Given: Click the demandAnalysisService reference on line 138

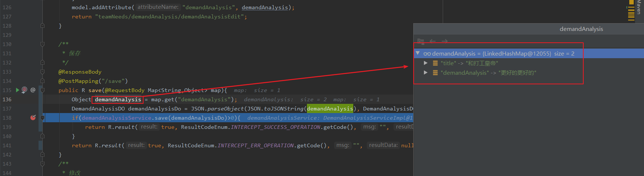Looking at the screenshot, I should (x=116, y=118).
